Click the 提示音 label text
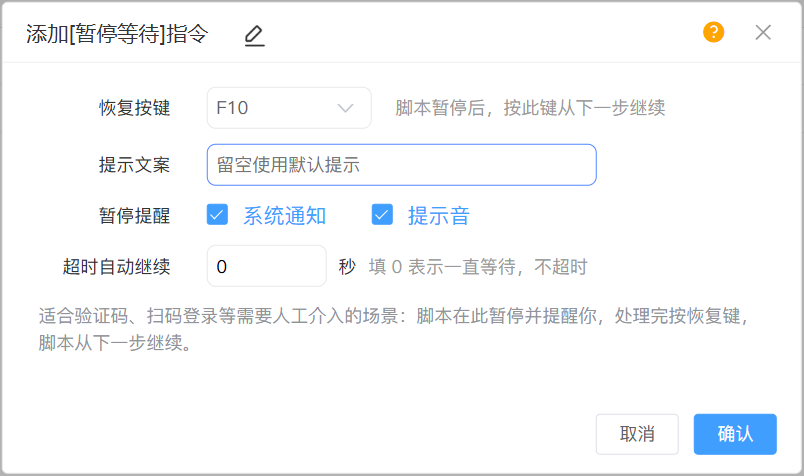Viewport: 804px width, 476px height. (439, 215)
